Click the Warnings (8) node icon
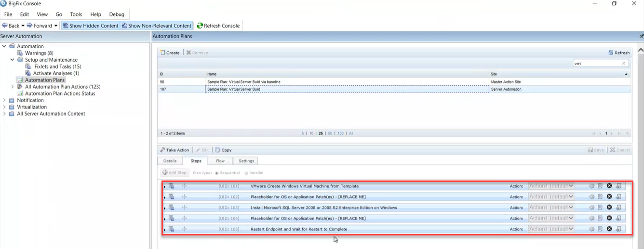644x249 pixels. tap(20, 53)
